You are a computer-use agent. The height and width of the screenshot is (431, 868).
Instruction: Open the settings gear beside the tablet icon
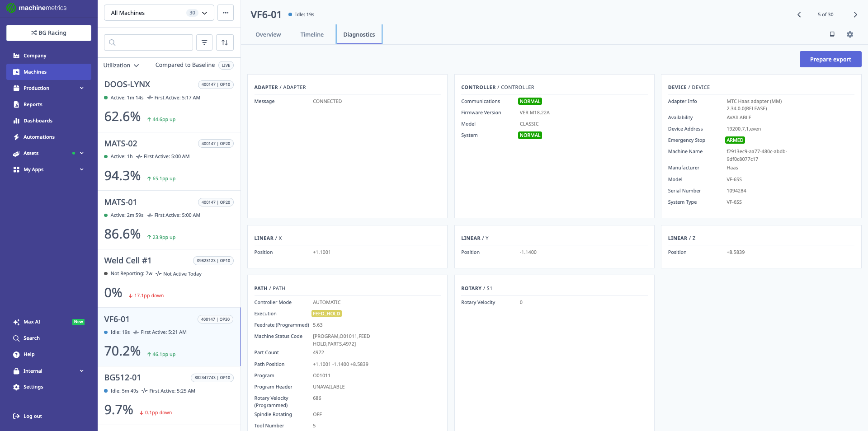[850, 34]
